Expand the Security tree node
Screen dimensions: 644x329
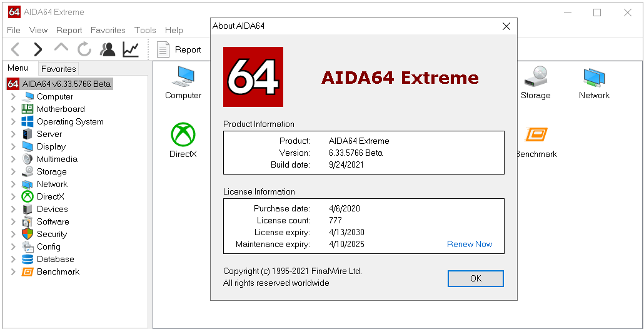(13, 234)
